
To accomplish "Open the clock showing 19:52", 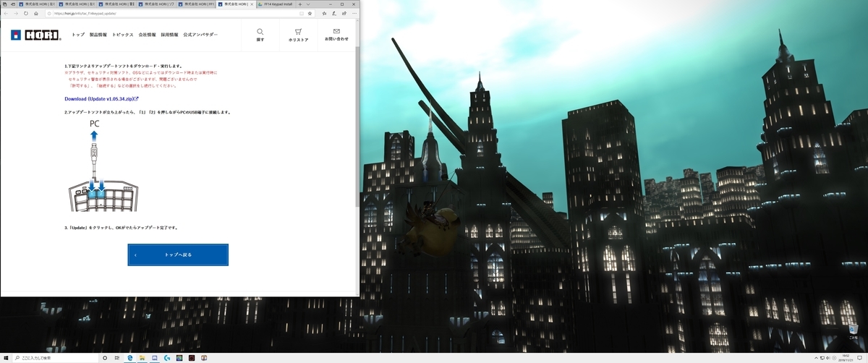I will [846, 358].
